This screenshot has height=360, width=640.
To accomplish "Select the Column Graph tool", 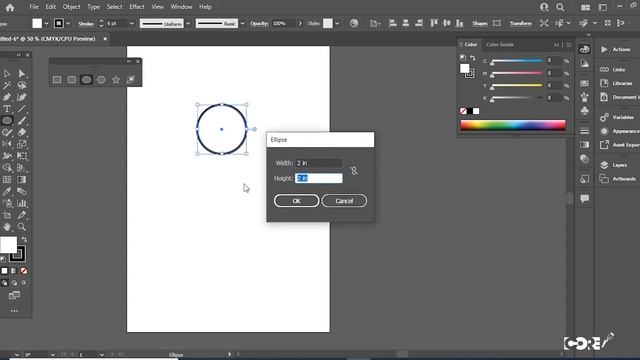I will [22, 203].
